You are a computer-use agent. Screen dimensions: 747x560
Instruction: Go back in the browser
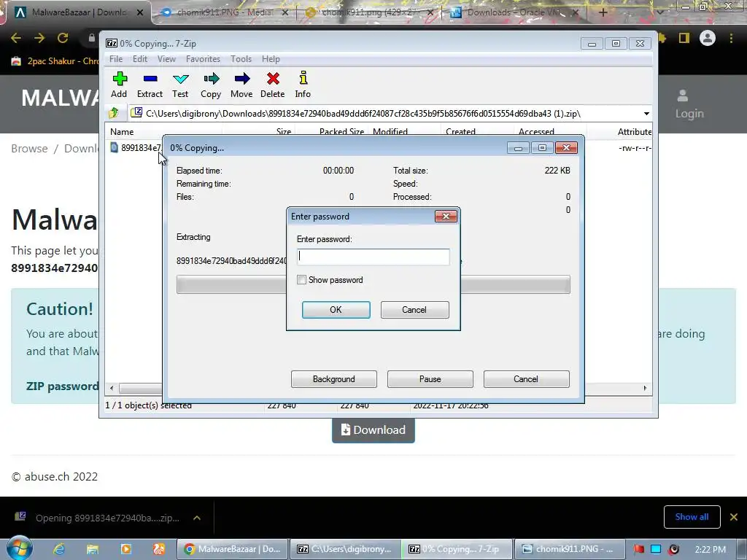(x=16, y=38)
